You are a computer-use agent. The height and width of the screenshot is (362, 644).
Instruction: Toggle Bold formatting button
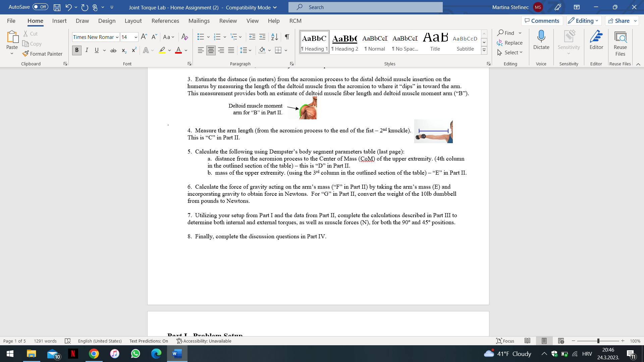(x=76, y=50)
